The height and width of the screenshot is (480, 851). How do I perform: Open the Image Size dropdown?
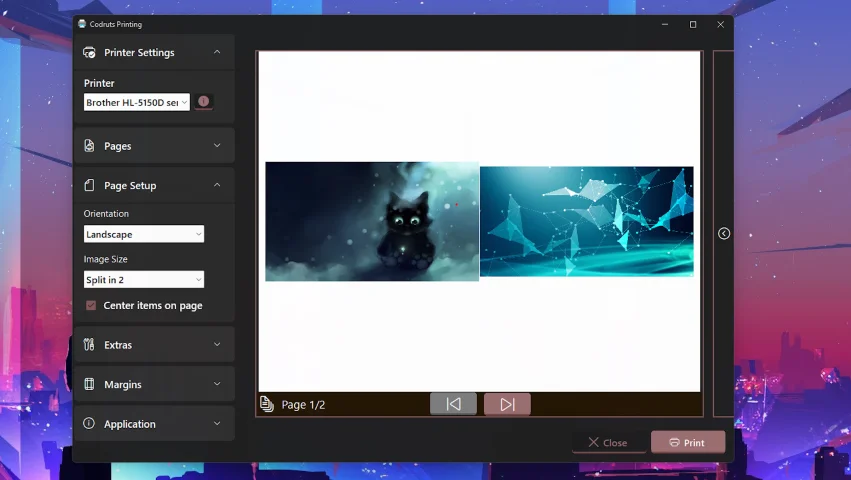tap(143, 280)
